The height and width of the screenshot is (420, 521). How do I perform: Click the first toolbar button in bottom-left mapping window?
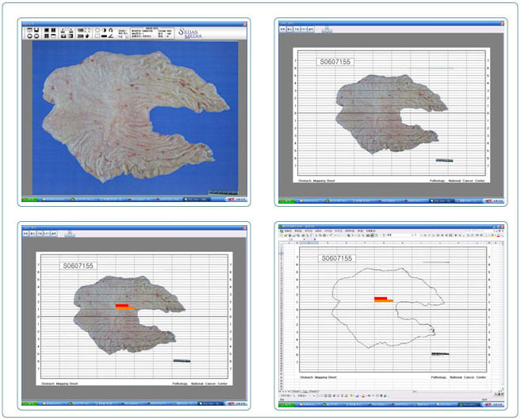pyautogui.click(x=25, y=234)
